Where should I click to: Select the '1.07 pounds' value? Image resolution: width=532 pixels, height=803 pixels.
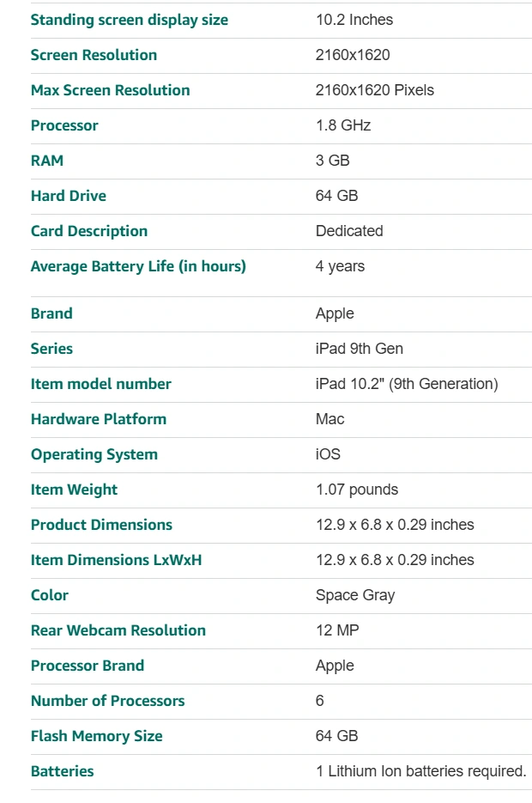(x=357, y=490)
